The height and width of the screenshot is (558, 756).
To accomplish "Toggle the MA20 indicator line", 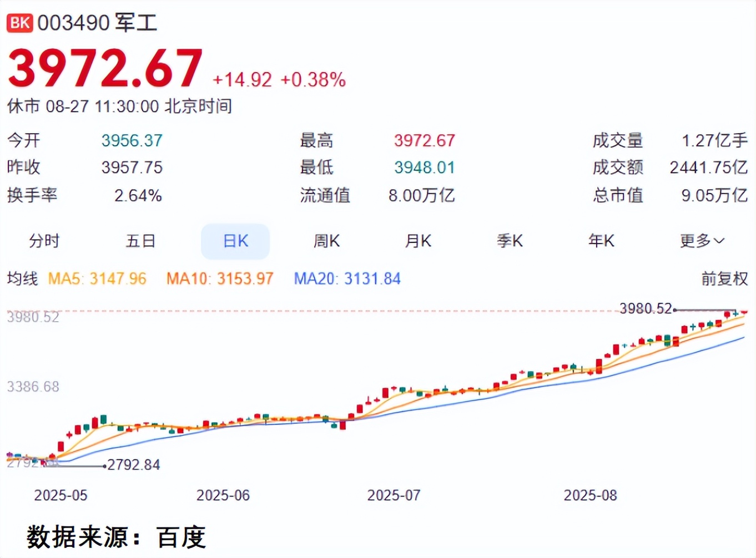I will pos(347,278).
